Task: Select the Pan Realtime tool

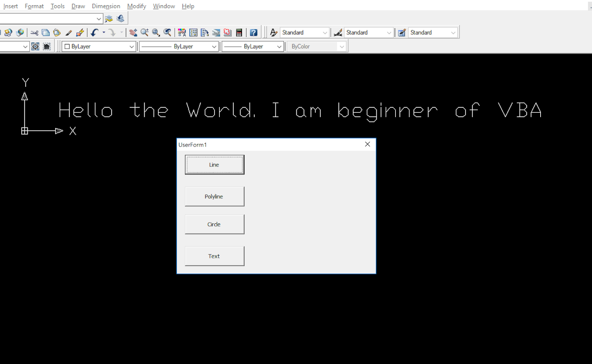Action: click(x=134, y=33)
